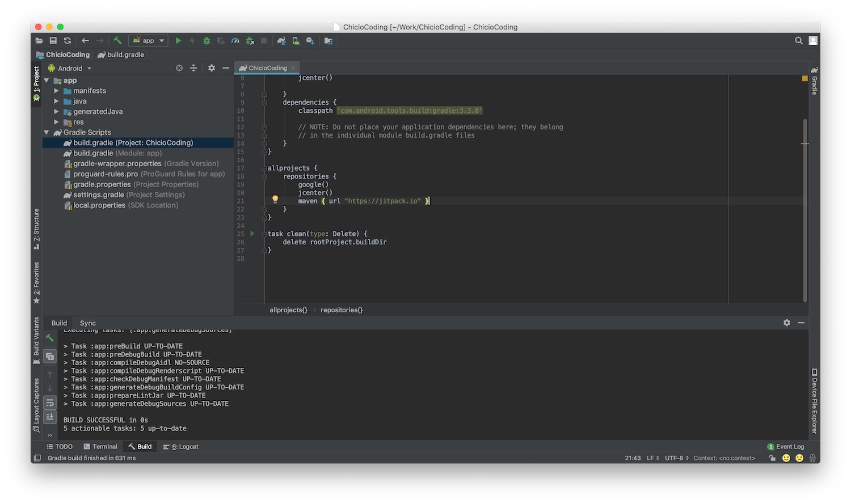Click repositories{} editor breadcrumb
The height and width of the screenshot is (504, 851).
tap(342, 310)
